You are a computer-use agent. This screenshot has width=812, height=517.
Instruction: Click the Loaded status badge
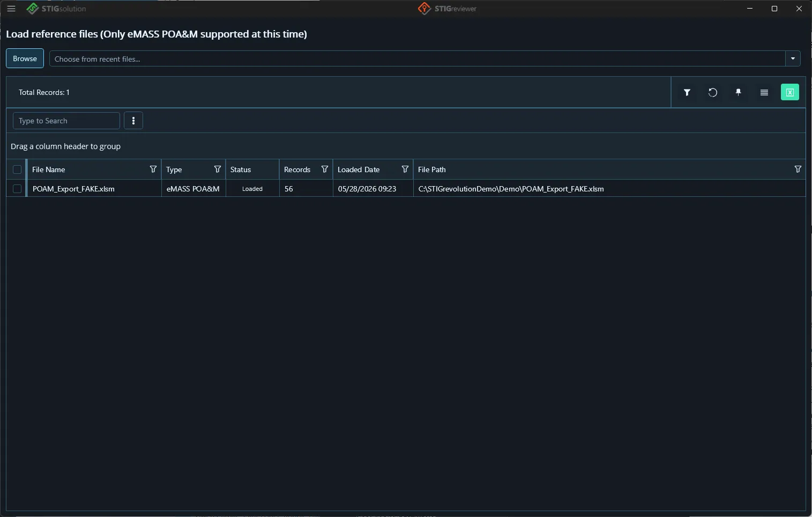[252, 189]
